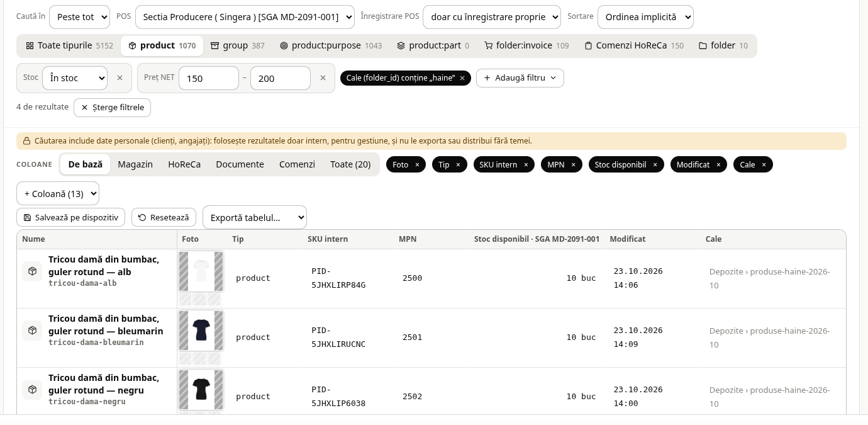Image resolution: width=868 pixels, height=425 pixels.
Task: Click the 'Resetează' button
Action: 164,218
